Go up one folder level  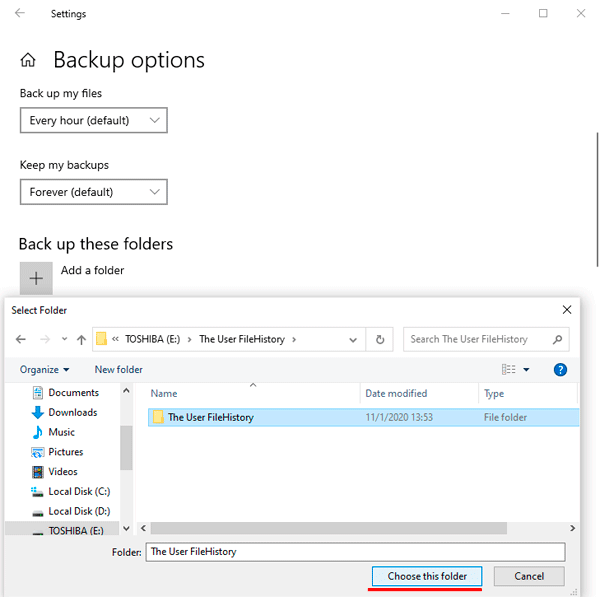click(81, 339)
